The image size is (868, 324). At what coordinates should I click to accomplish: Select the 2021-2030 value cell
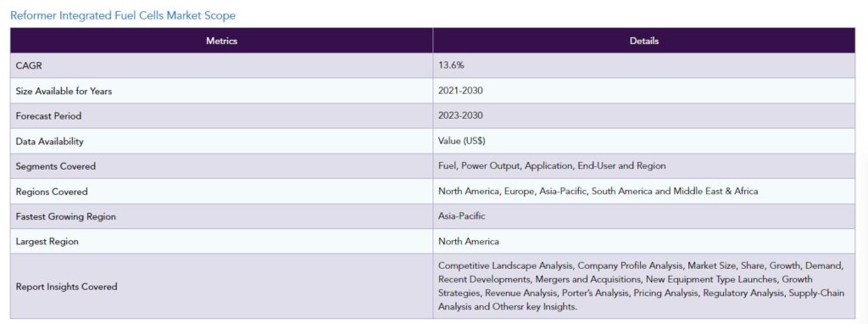tap(644, 91)
